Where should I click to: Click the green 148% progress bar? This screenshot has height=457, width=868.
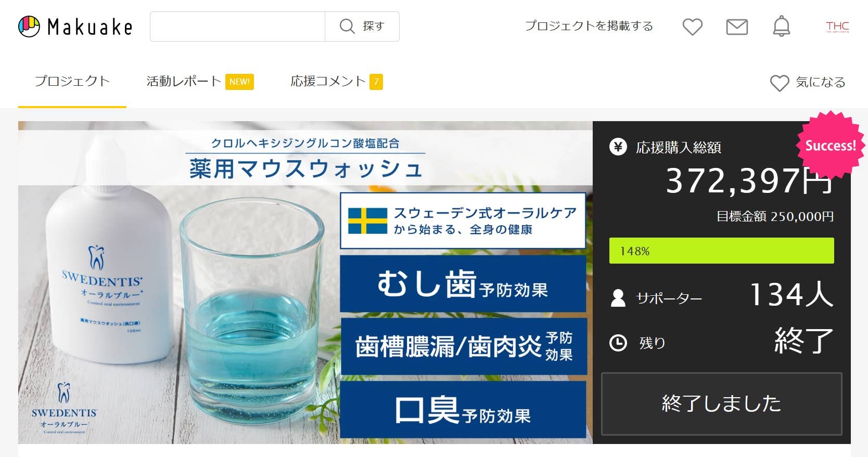click(x=721, y=251)
